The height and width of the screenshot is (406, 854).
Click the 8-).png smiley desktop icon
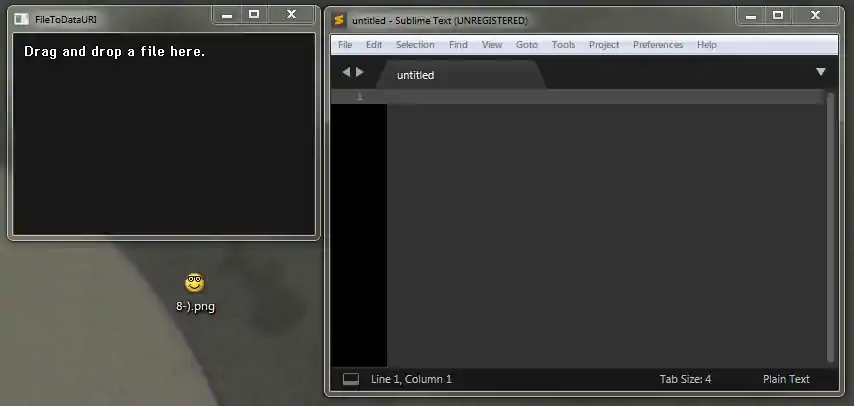195,283
